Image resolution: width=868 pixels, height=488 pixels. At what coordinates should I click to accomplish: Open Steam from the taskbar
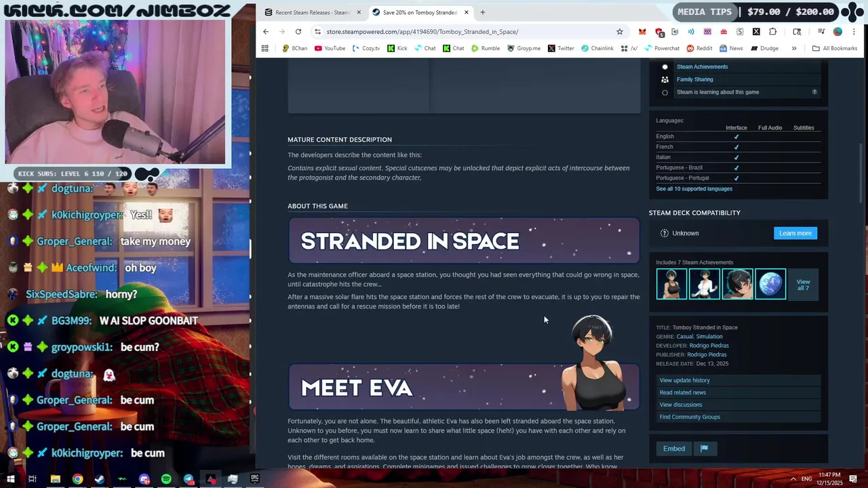click(100, 479)
